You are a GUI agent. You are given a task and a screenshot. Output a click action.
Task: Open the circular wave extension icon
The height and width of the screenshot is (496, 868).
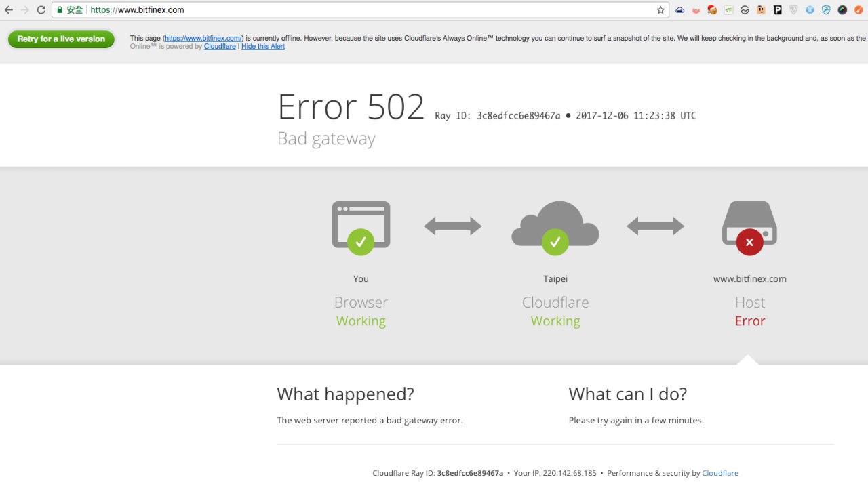point(745,10)
